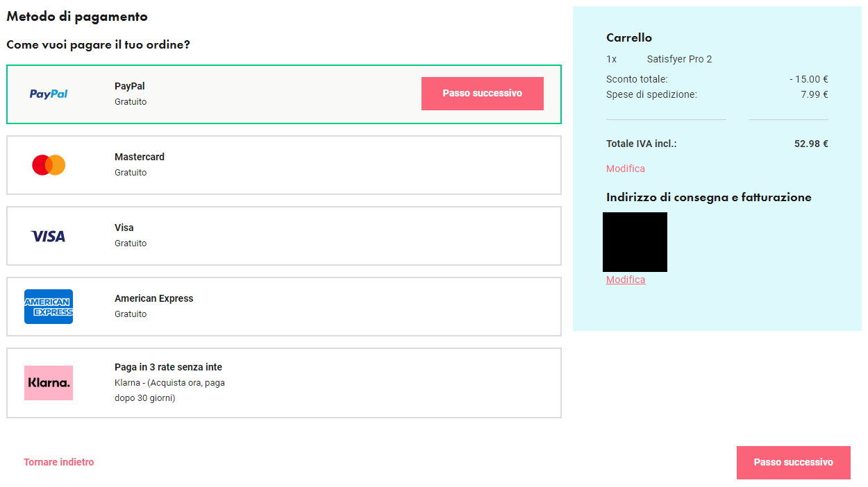The height and width of the screenshot is (487, 868).
Task: Click 'Come vuoi pagare il tuo ordine?' text
Action: click(99, 44)
